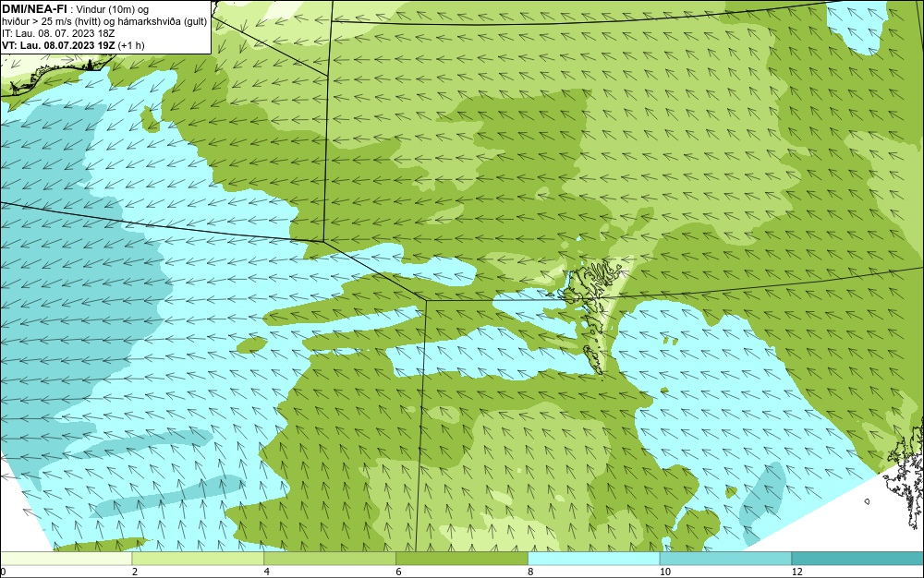Click the above 12 m/s dark teal swatch
This screenshot has height=578, width=924.
point(858,559)
